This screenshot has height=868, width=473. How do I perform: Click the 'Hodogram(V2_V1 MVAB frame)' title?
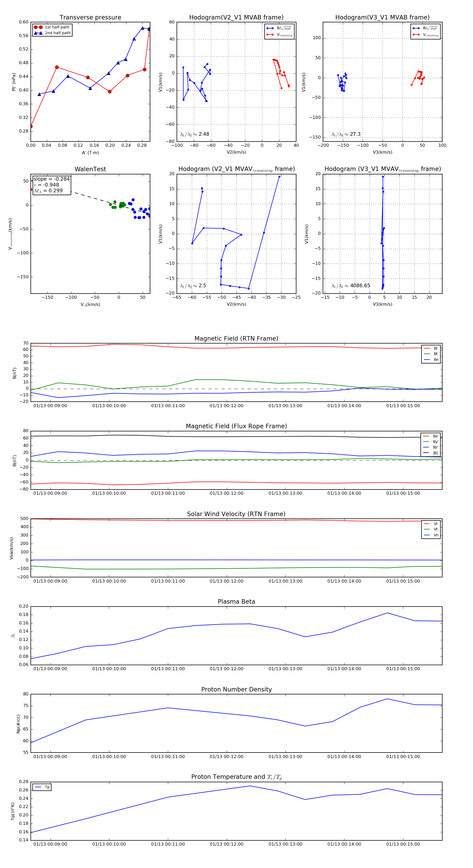click(236, 18)
